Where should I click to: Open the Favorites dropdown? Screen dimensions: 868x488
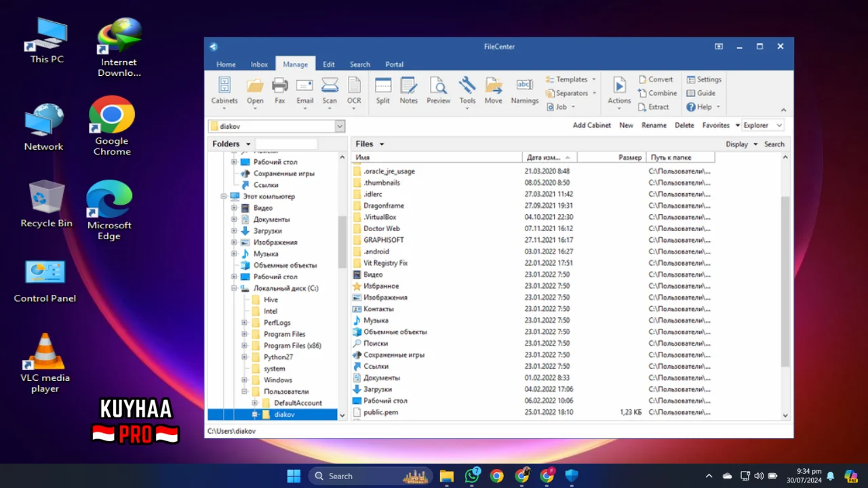tap(737, 125)
